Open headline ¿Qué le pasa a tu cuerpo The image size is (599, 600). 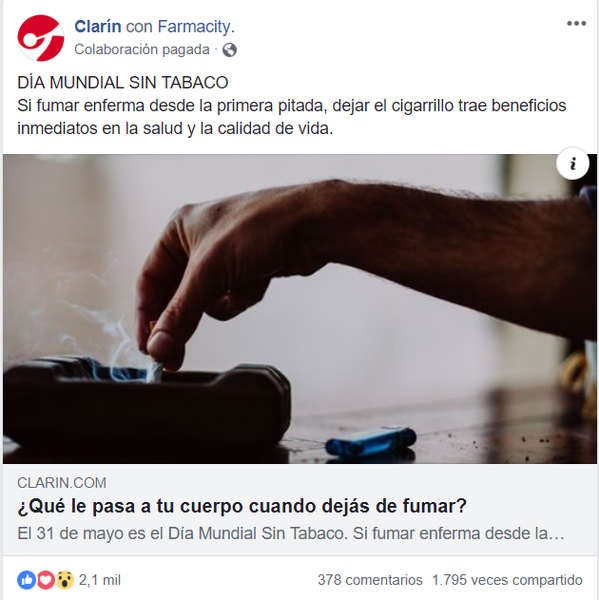[242, 506]
